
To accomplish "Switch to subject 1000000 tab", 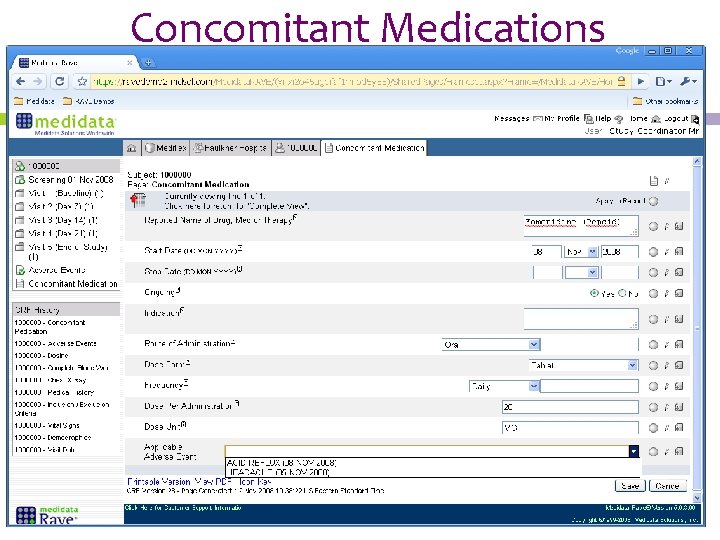I will pos(296,148).
